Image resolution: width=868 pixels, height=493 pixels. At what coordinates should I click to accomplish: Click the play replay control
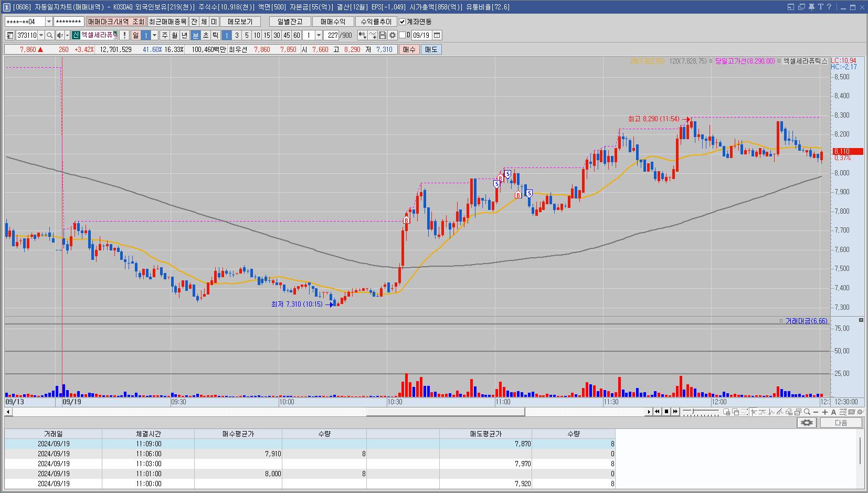pyautogui.click(x=649, y=412)
